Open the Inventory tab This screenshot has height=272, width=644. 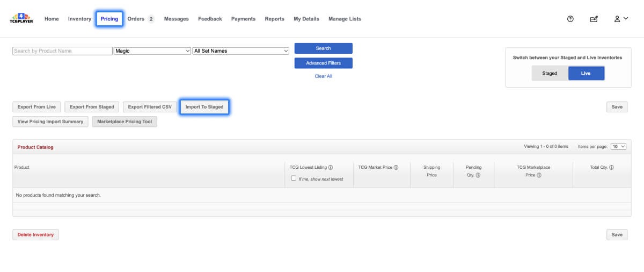(79, 19)
